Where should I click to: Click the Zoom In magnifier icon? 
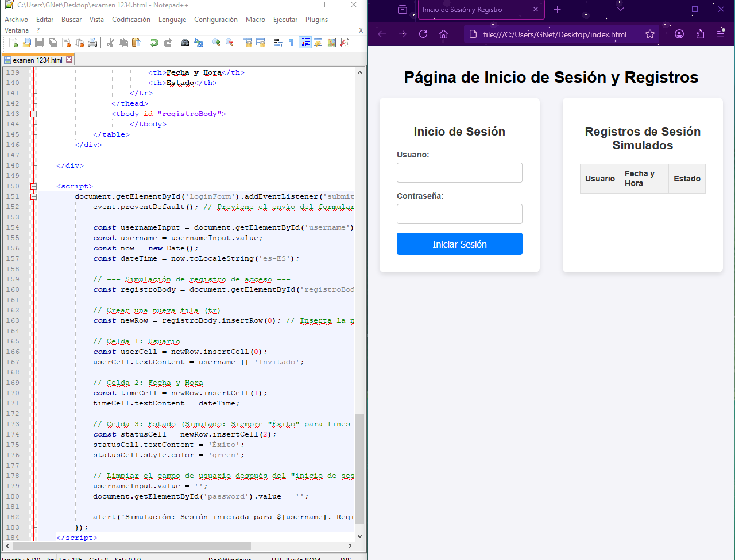[x=216, y=43]
